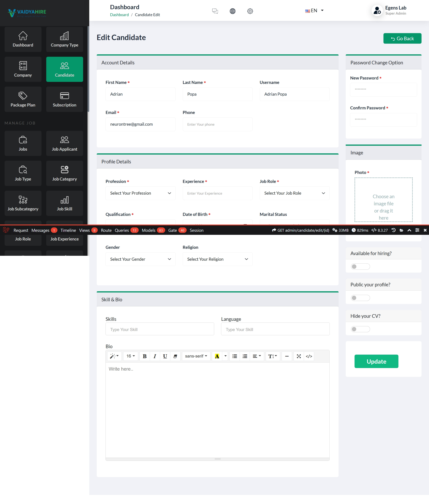This screenshot has width=429, height=504.
Task: Click the eraser remove-format icon
Action: tap(175, 356)
